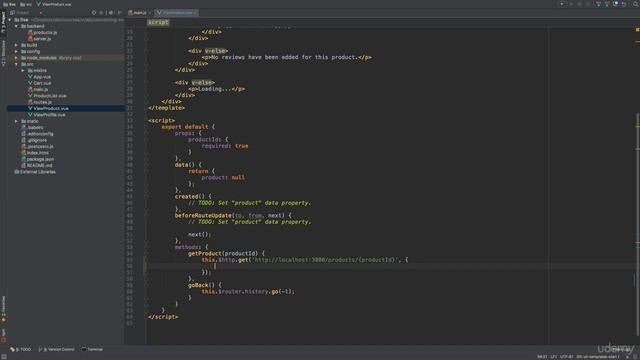Open routes.js in the project tree
The width and height of the screenshot is (640, 360).
[40, 102]
